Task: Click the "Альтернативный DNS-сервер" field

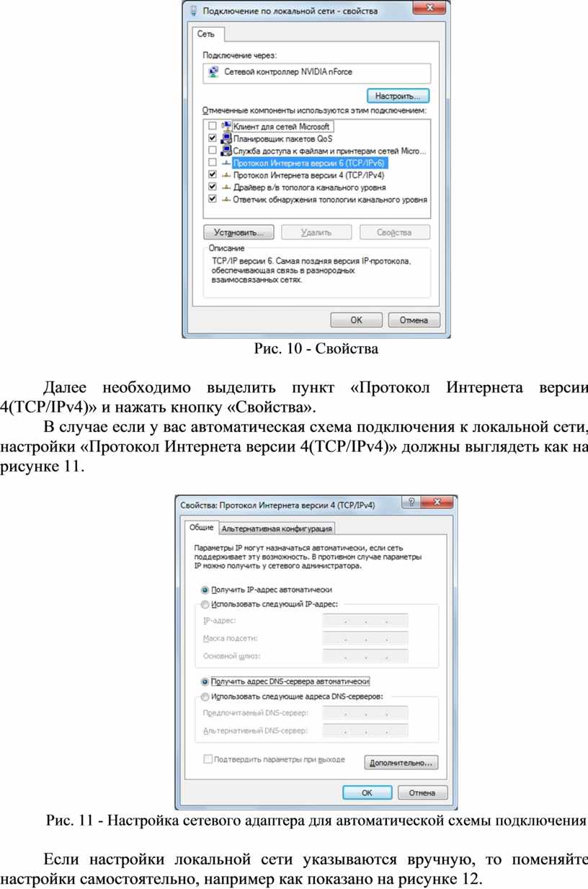Action: (365, 730)
